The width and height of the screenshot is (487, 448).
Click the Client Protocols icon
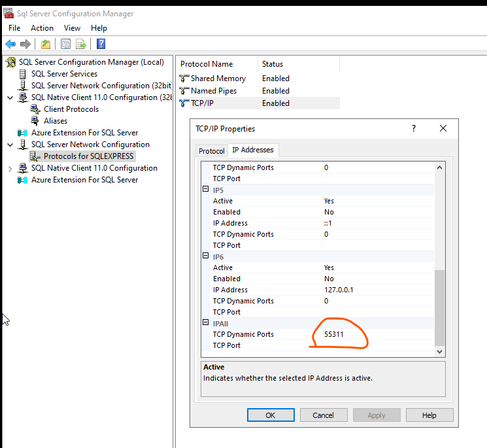(35, 109)
